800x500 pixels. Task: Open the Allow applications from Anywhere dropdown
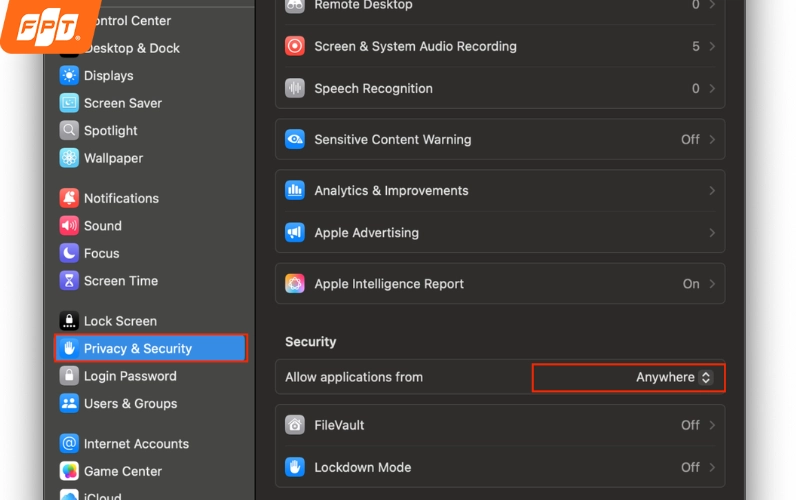[x=673, y=378]
